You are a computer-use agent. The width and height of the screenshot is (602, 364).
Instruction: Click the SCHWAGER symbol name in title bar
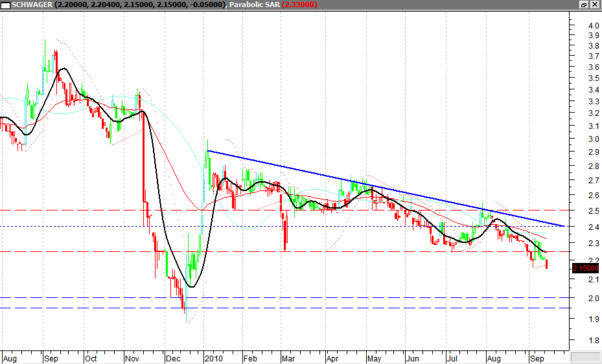[x=32, y=5]
